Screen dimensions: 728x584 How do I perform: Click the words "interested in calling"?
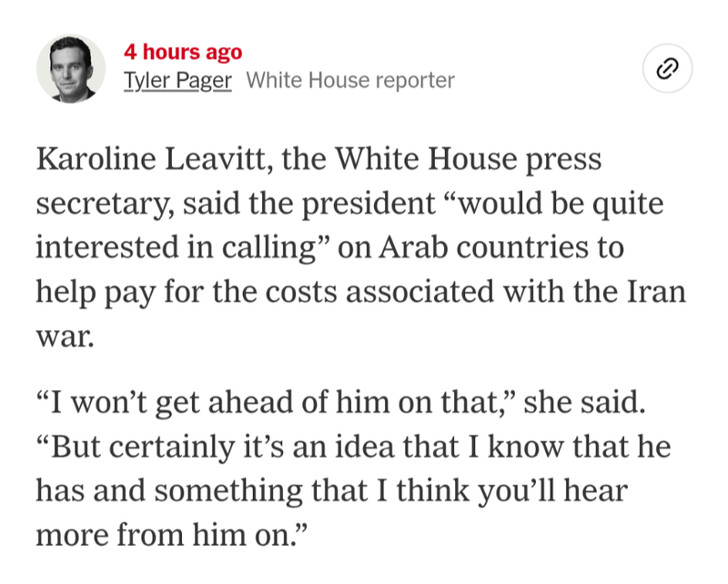pos(179,247)
